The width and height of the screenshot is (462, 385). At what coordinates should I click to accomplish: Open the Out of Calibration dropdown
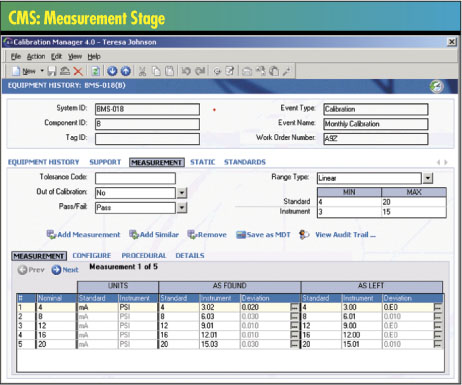pos(182,193)
